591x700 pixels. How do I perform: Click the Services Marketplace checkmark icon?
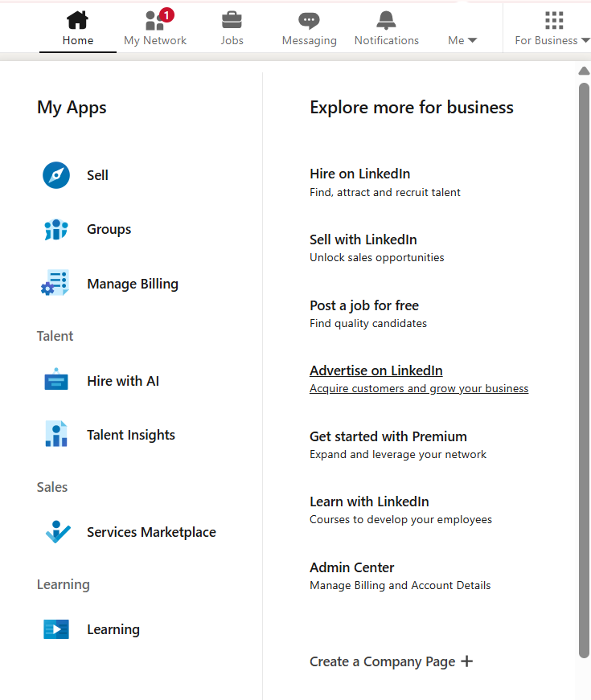click(58, 532)
